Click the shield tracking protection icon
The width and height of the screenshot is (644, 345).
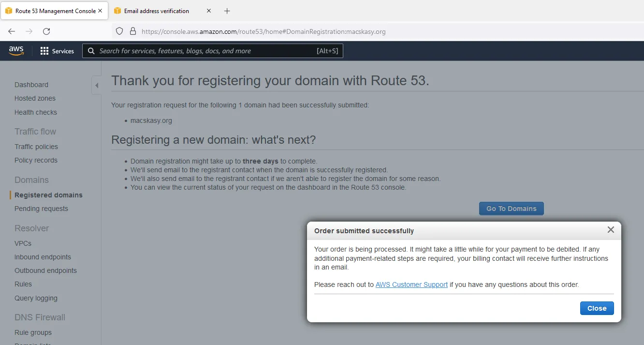point(120,31)
